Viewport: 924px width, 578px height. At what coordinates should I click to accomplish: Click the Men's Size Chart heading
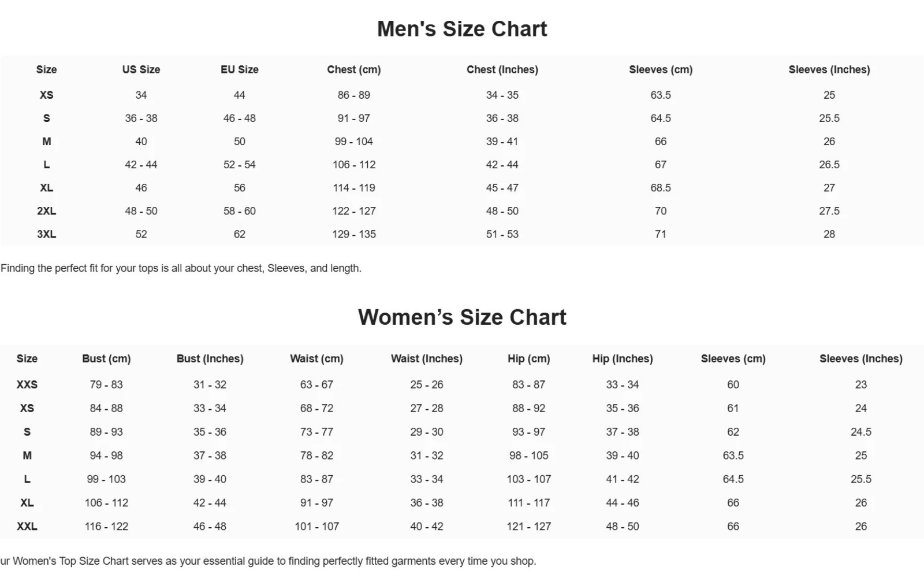(462, 29)
